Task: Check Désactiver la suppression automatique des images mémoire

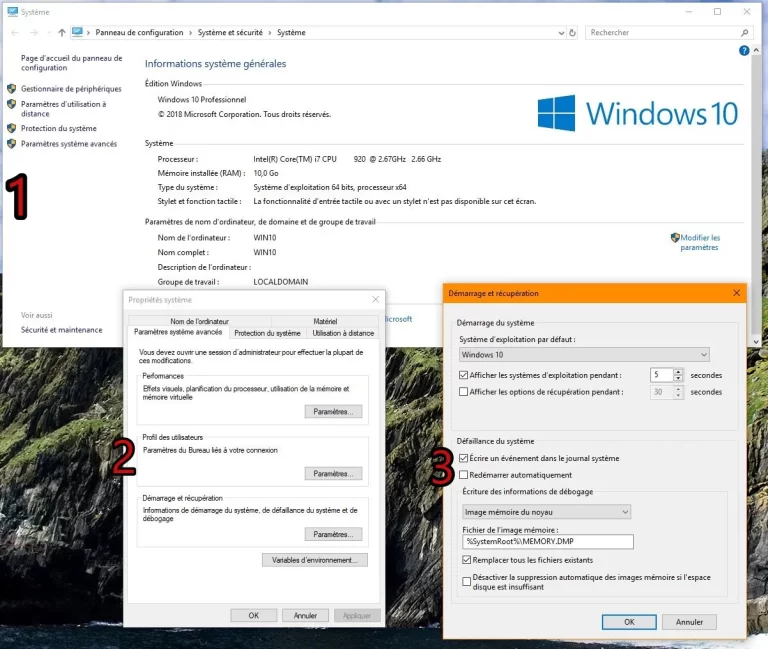Action: point(467,582)
